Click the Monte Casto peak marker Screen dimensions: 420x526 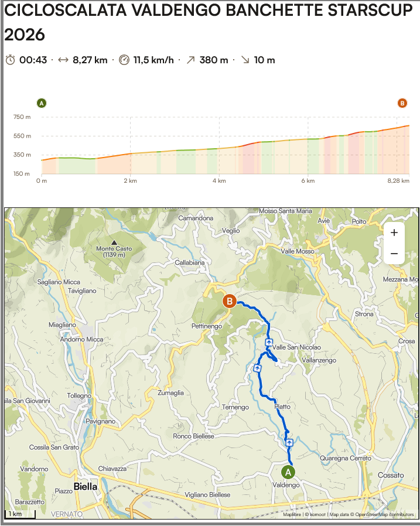coord(114,242)
